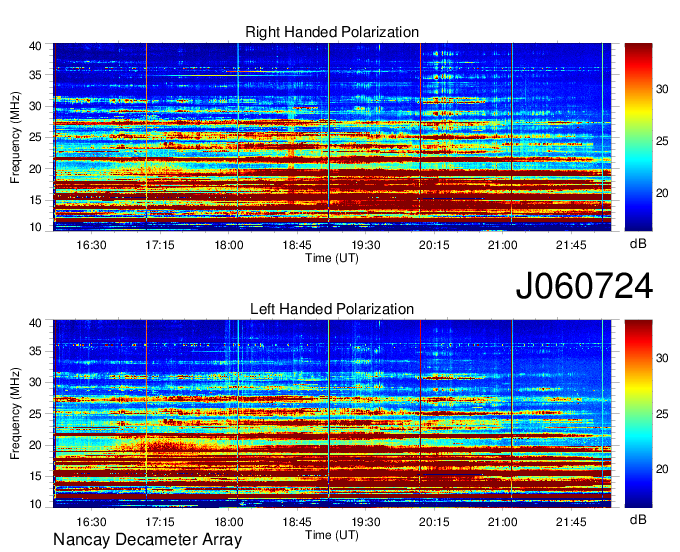680x552 pixels.
Task: Click the 16:30 tick on the top plot
Action: click(x=92, y=245)
